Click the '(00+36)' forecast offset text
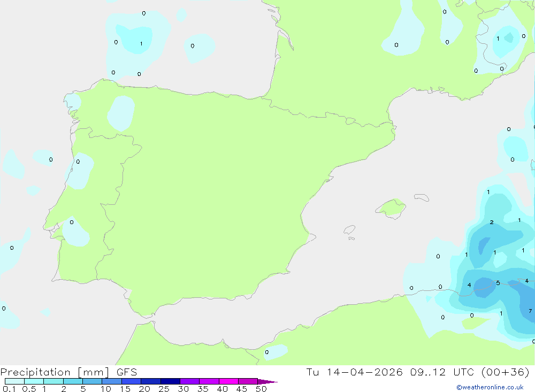The width and height of the screenshot is (535, 392). pyautogui.click(x=506, y=372)
